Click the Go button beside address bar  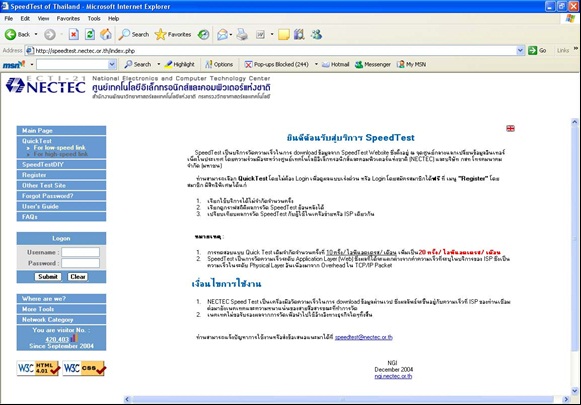pos(538,50)
